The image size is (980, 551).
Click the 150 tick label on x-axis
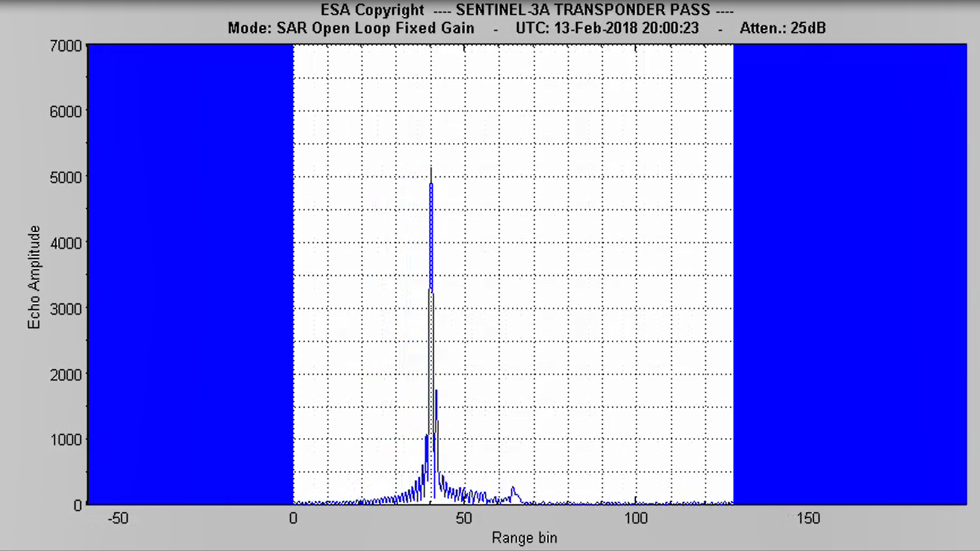click(x=808, y=518)
